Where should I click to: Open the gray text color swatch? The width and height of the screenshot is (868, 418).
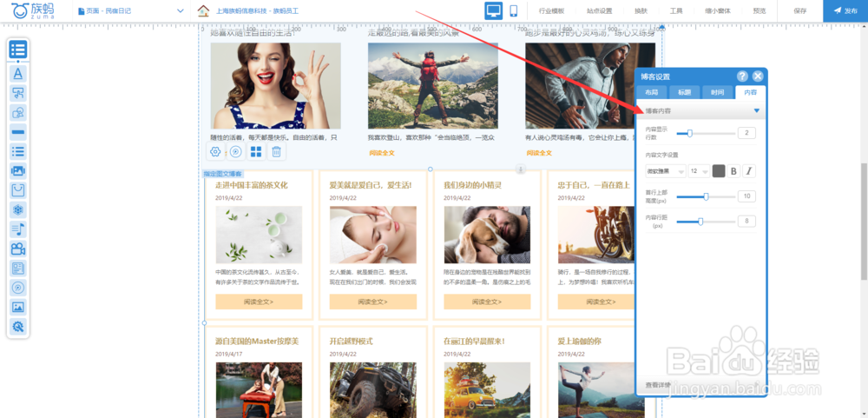click(x=718, y=171)
